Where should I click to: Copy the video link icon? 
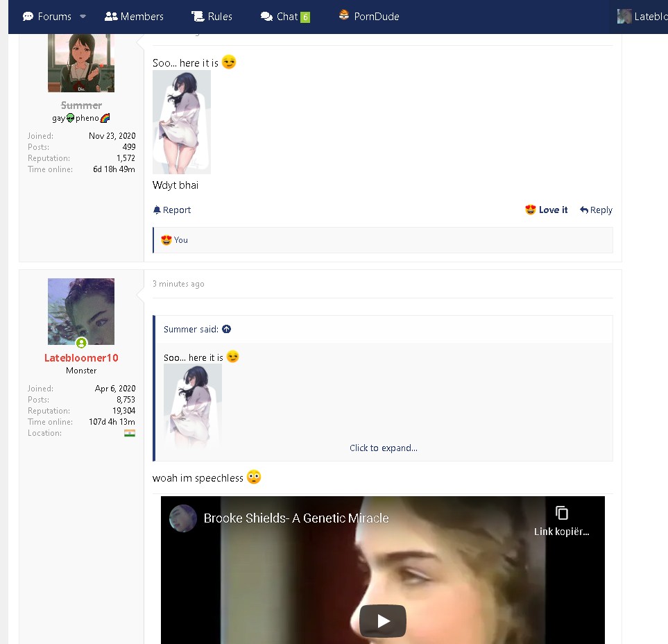tap(562, 513)
